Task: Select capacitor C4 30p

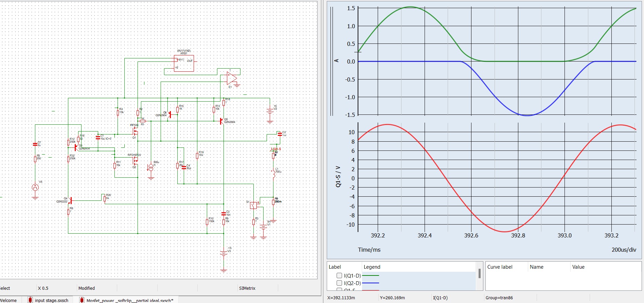Action: click(184, 167)
